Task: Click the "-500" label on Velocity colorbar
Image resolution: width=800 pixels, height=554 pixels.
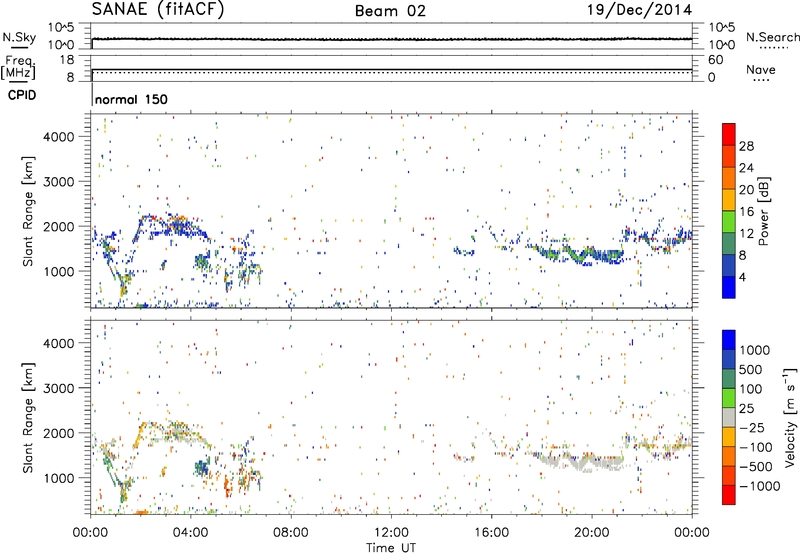Action: 756,467
